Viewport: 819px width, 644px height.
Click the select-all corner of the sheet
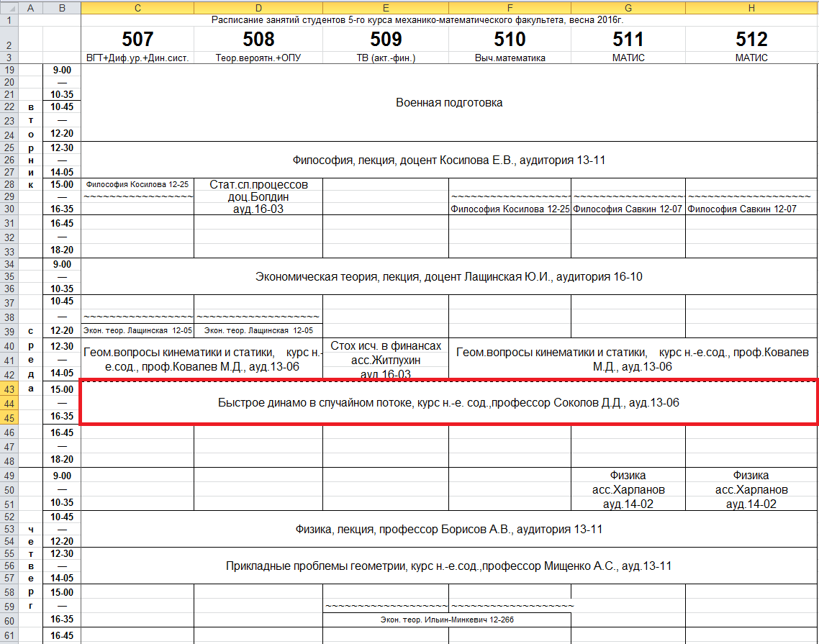pos(9,7)
